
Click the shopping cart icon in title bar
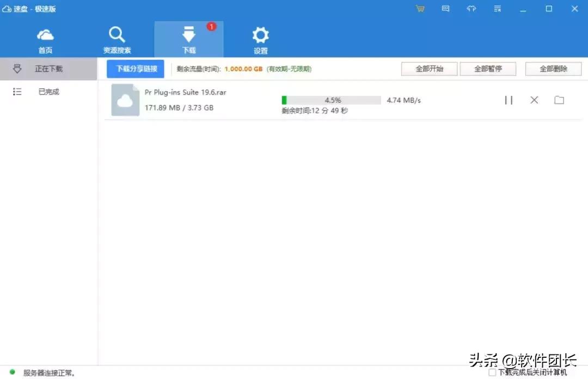420,9
